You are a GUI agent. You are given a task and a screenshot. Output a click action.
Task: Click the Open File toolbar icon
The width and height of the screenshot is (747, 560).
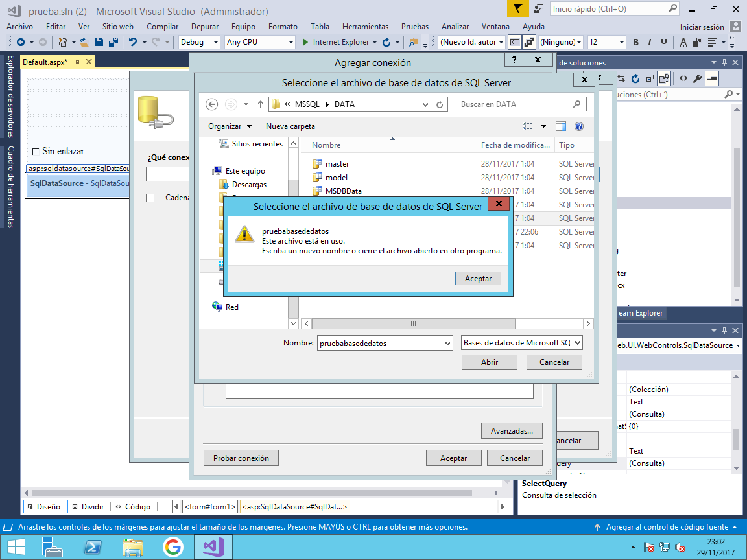tap(85, 42)
